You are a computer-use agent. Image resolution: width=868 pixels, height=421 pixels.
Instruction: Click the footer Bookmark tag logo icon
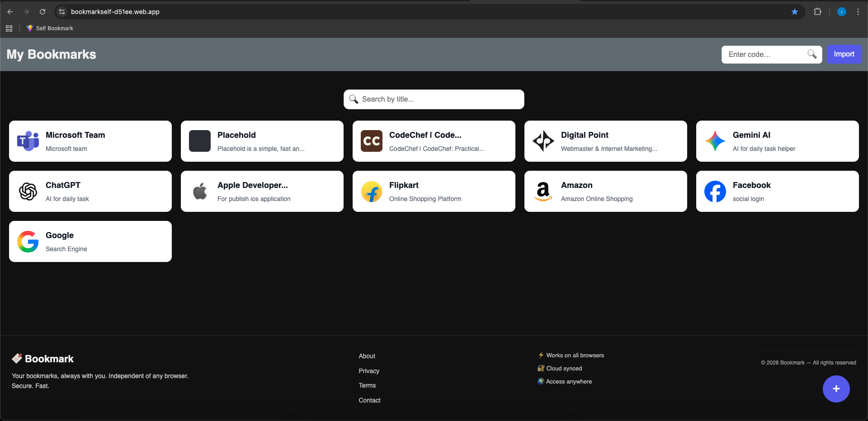(x=17, y=359)
